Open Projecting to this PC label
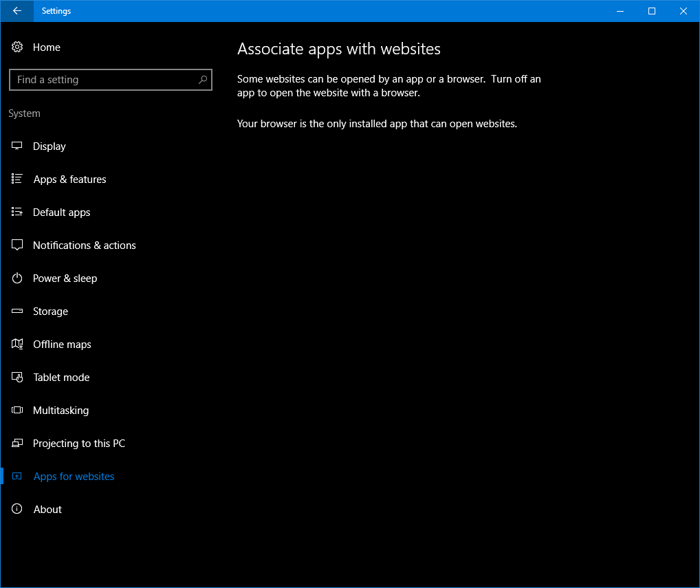Screen dimensions: 700x588 point(79,444)
